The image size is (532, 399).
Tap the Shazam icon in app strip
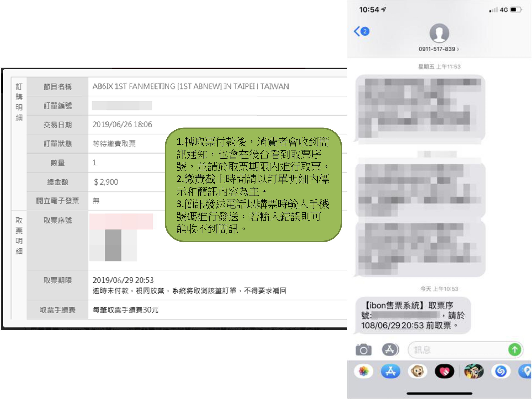coord(501,372)
